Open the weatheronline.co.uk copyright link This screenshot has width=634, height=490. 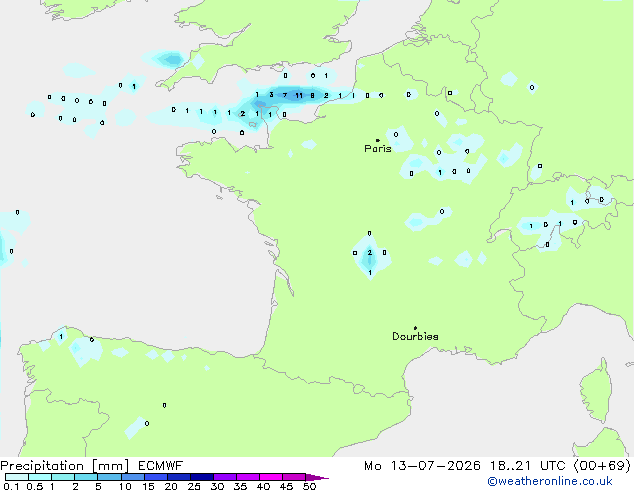point(550,481)
